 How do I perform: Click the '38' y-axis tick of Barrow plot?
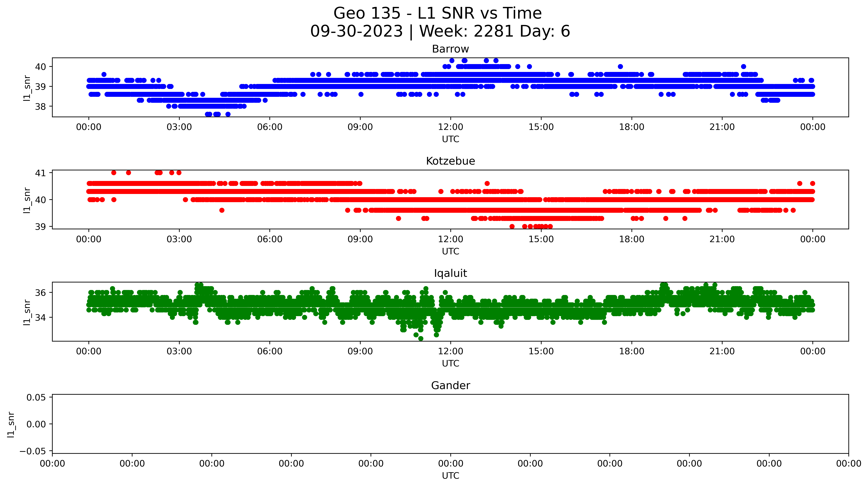[41, 106]
